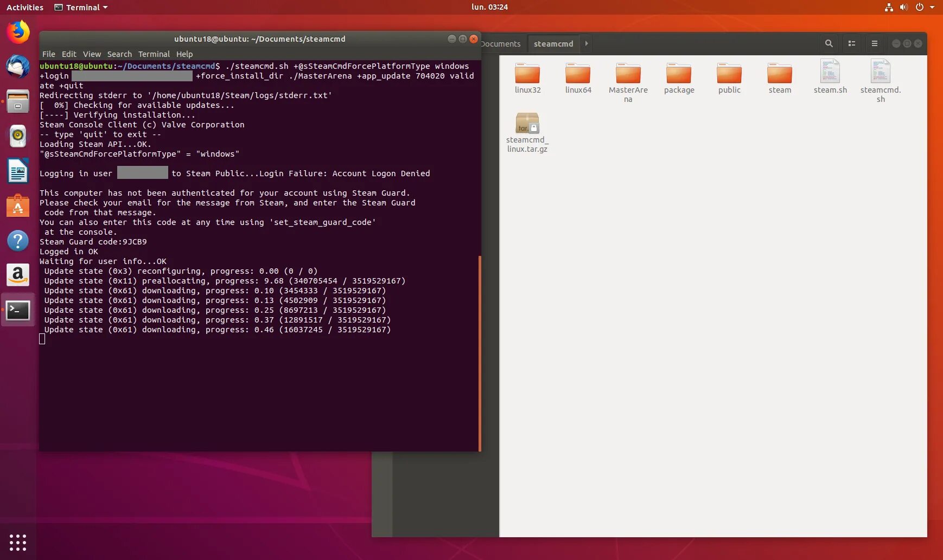Viewport: 943px width, 560px height.
Task: Click the Files search magnifier icon
Action: pyautogui.click(x=829, y=43)
